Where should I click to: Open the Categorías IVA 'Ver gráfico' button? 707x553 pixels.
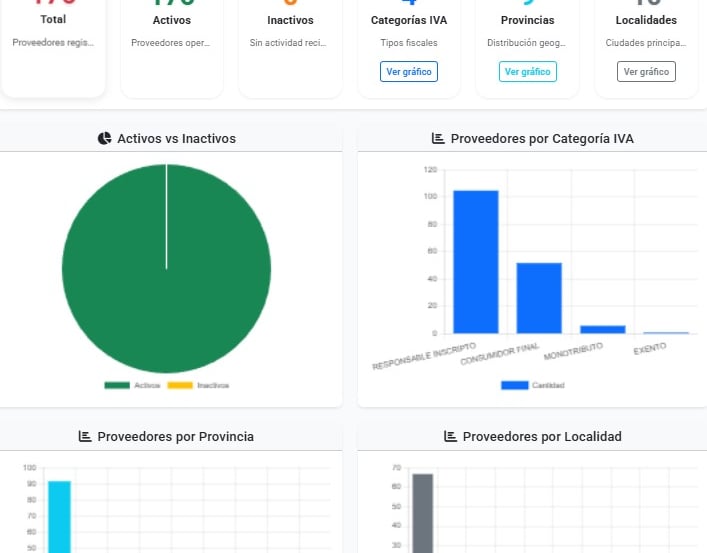[409, 71]
